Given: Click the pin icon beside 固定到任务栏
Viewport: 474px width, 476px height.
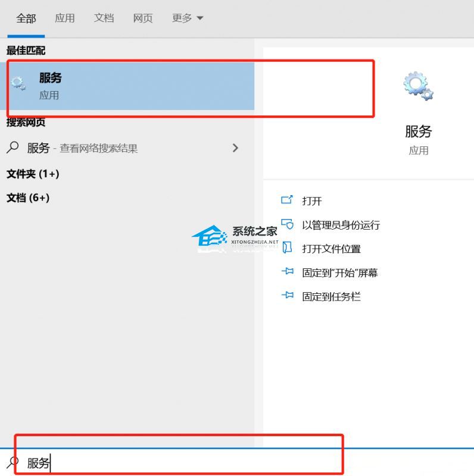Looking at the screenshot, I should click(288, 295).
